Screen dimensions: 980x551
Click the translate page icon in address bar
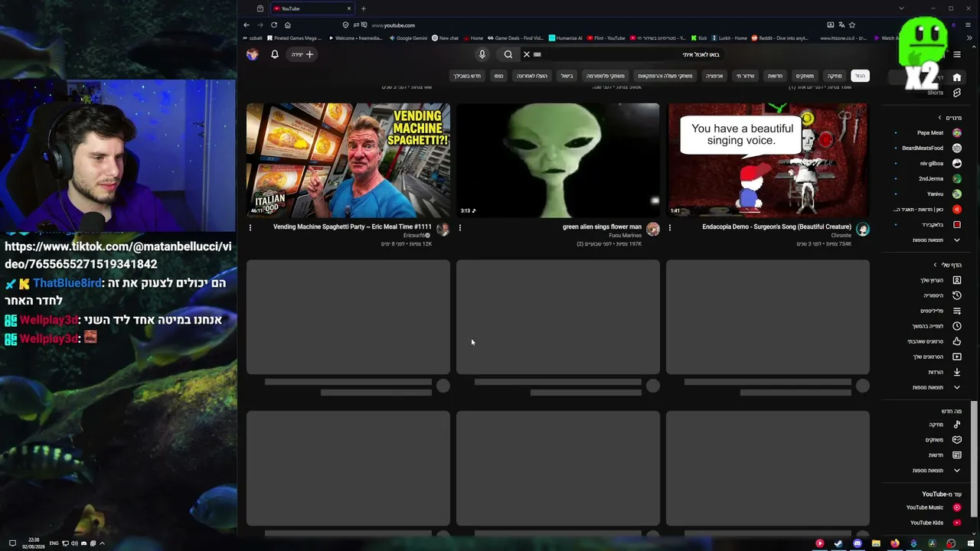841,25
